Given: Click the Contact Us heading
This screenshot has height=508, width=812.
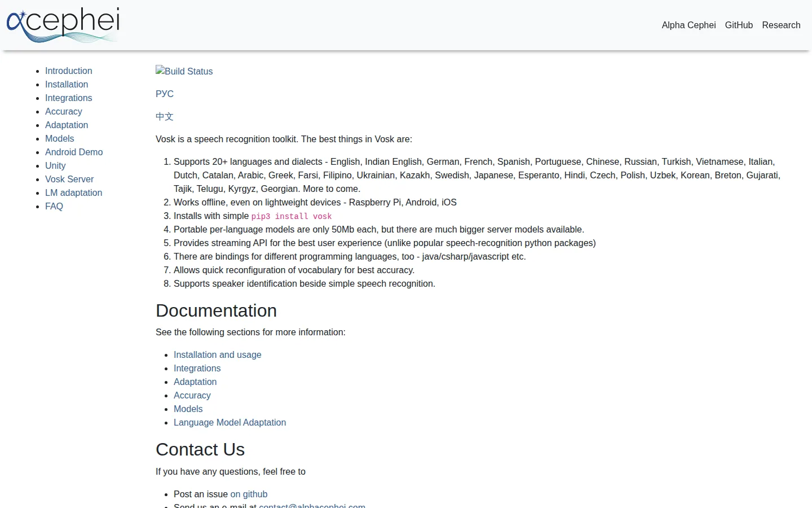Looking at the screenshot, I should tap(200, 449).
